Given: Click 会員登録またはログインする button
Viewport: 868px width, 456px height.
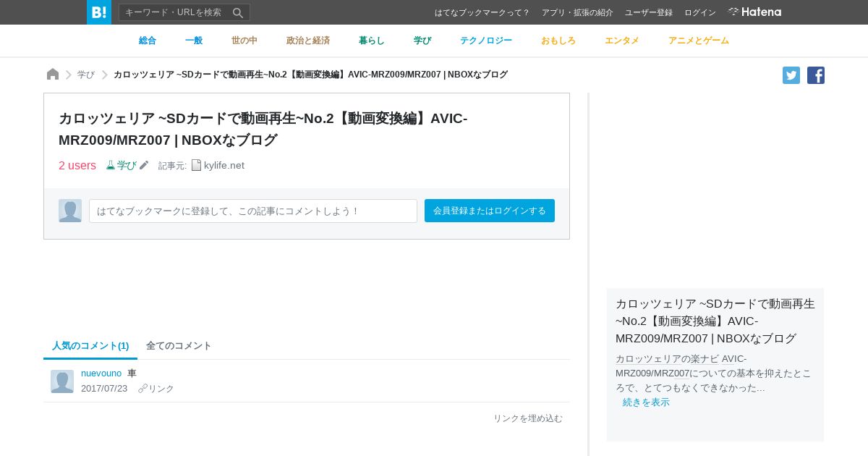Looking at the screenshot, I should point(490,211).
